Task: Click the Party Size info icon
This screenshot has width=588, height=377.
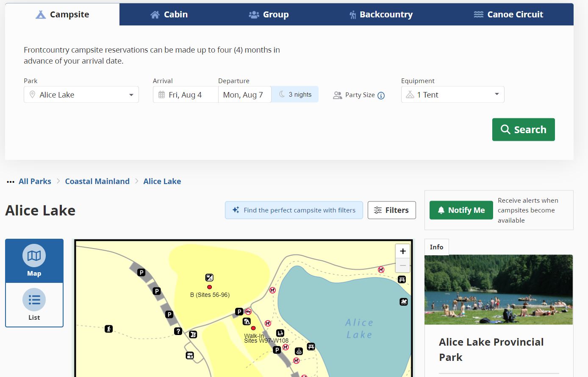Action: (x=381, y=95)
